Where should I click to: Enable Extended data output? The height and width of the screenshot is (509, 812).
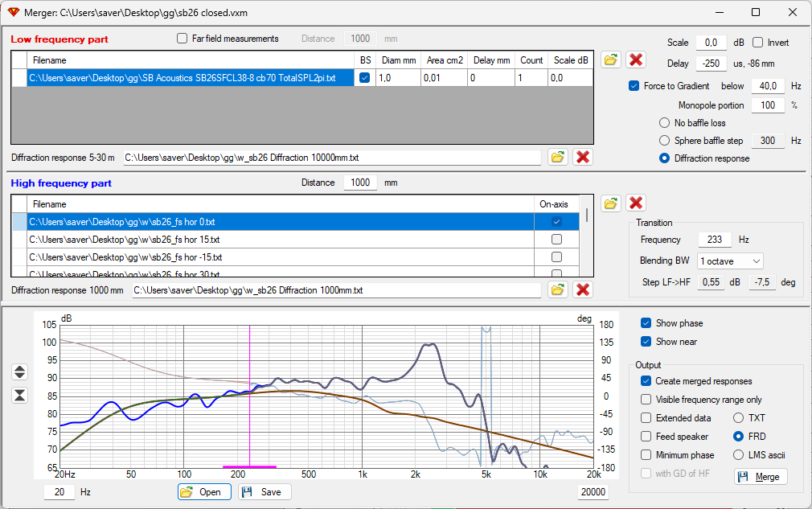click(646, 418)
